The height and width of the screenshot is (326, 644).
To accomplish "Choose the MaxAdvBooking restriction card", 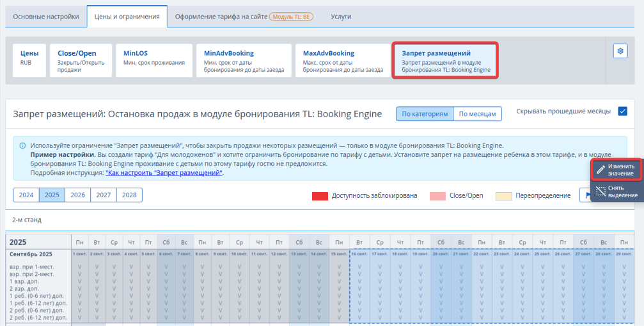I will pos(342,60).
